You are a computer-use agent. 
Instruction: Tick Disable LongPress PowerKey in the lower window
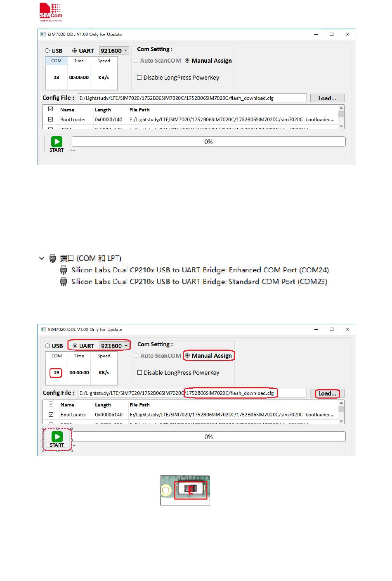[x=139, y=373]
